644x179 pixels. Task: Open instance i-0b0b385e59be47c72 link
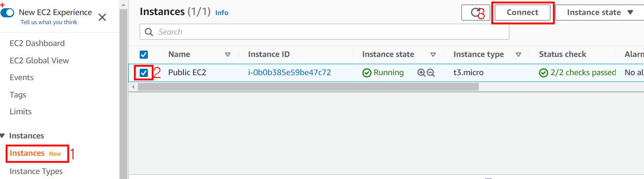point(289,72)
